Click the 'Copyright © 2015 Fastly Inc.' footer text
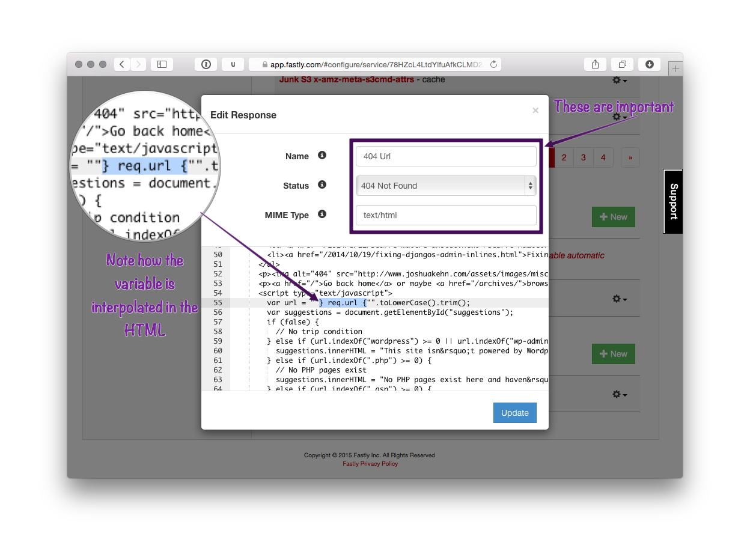This screenshot has width=750, height=560. [x=370, y=455]
